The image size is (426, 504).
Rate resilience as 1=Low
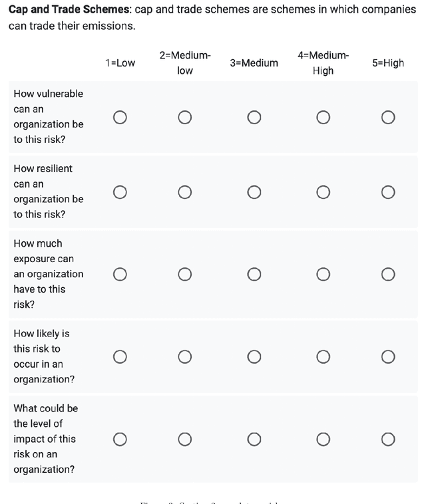point(120,192)
